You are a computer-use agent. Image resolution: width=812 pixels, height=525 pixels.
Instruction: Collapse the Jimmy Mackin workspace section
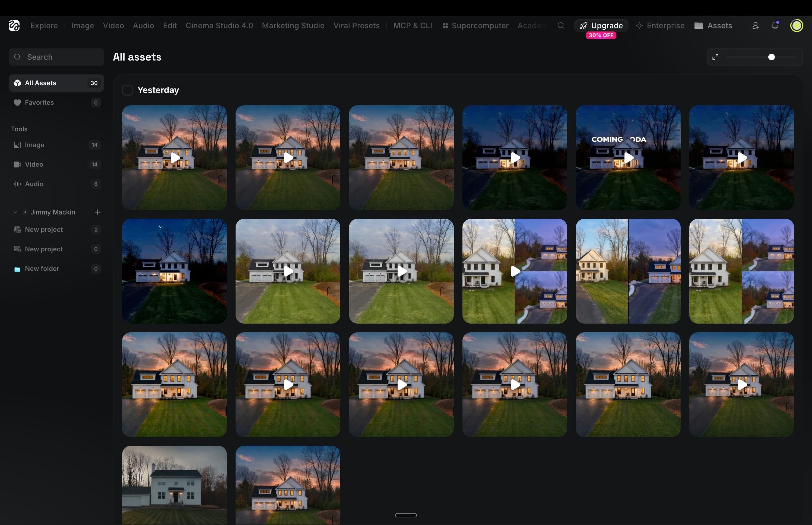tap(15, 212)
